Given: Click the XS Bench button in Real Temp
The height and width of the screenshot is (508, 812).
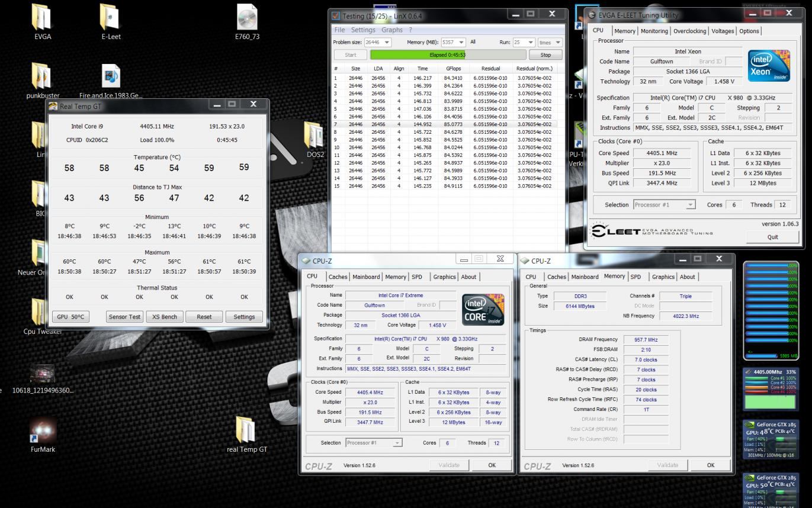Looking at the screenshot, I should [x=164, y=317].
